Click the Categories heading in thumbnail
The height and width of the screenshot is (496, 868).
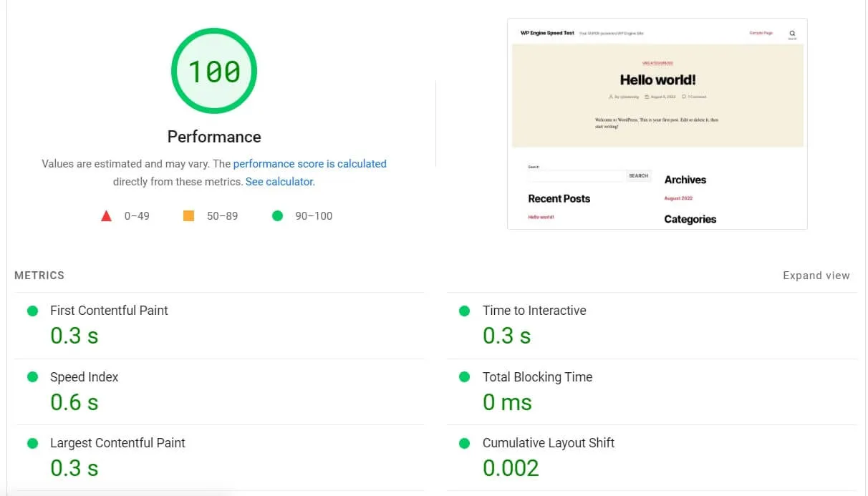[690, 219]
